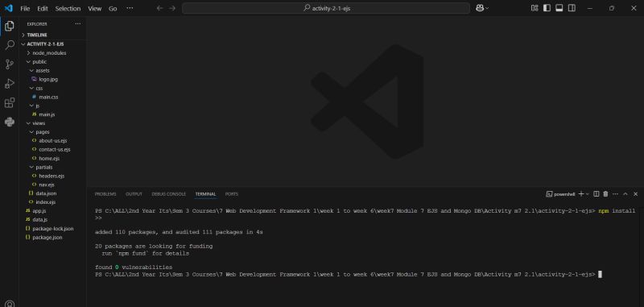The height and width of the screenshot is (307, 644).
Task: Open the Python activity bar icon
Action: pyautogui.click(x=10, y=122)
